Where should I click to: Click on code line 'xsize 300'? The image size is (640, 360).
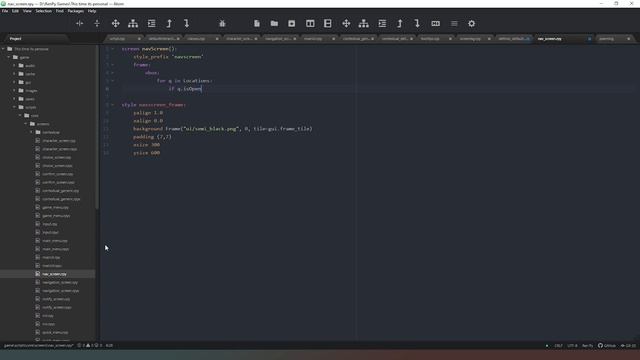click(147, 145)
